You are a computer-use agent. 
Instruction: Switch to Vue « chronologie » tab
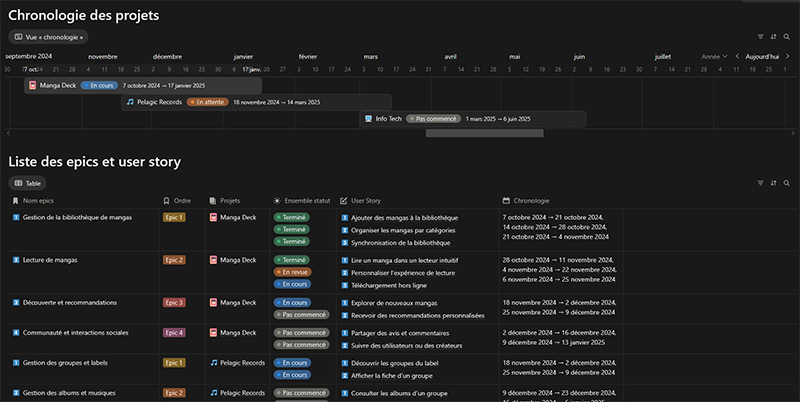click(48, 37)
